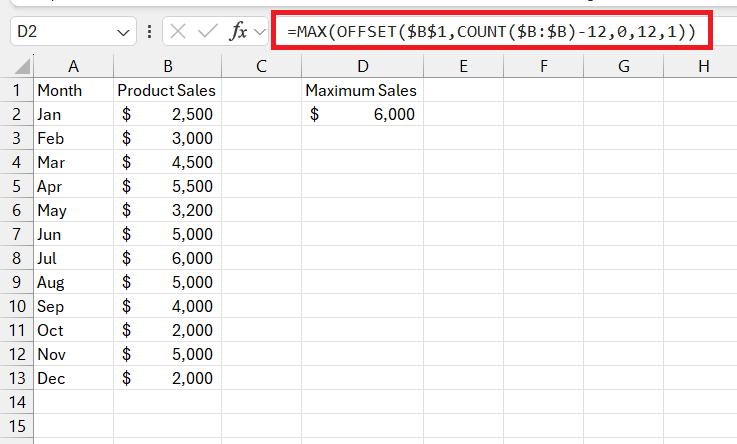
Task: Click the Feb cell
Action: 73,138
